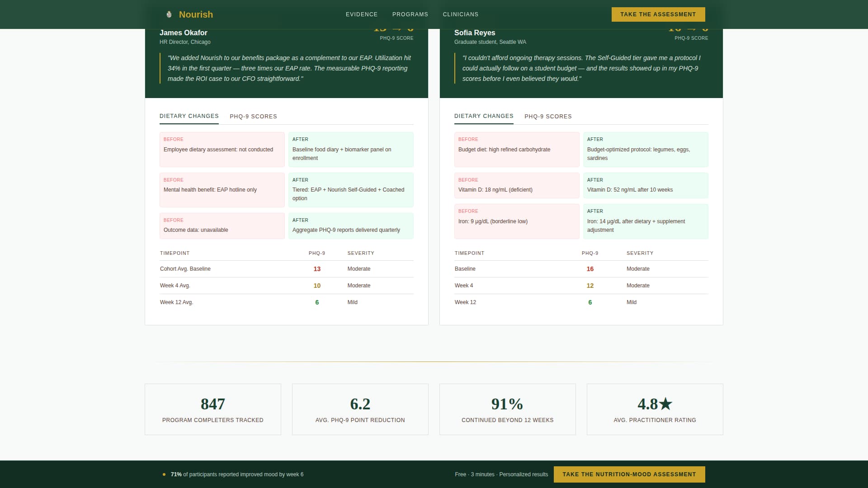Click the 847 program completers stat card
Image resolution: width=868 pixels, height=488 pixels.
point(213,409)
